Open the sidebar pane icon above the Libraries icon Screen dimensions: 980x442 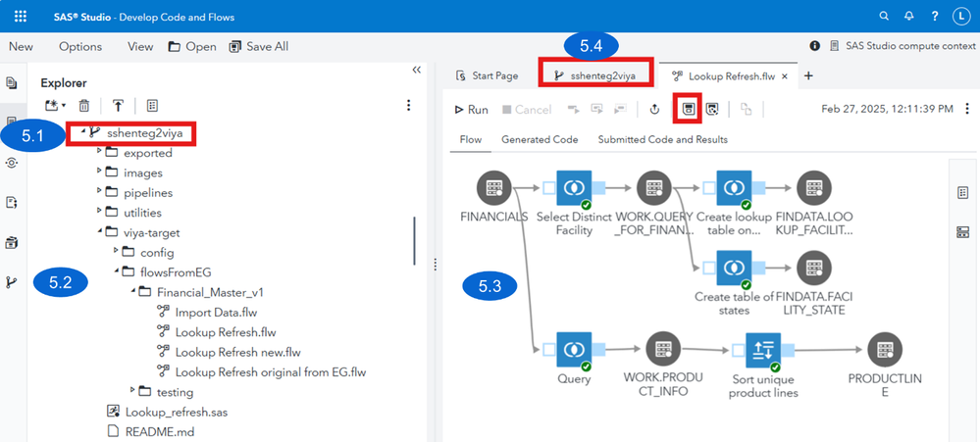point(11,202)
